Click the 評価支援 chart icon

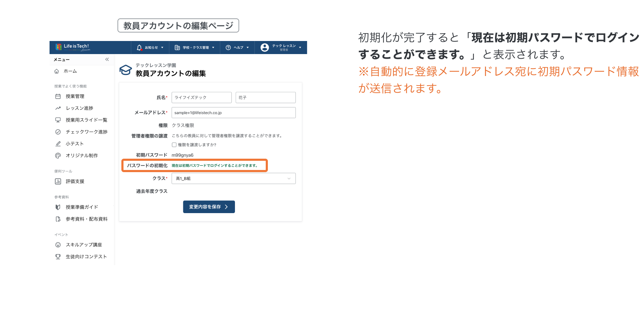coord(58,181)
